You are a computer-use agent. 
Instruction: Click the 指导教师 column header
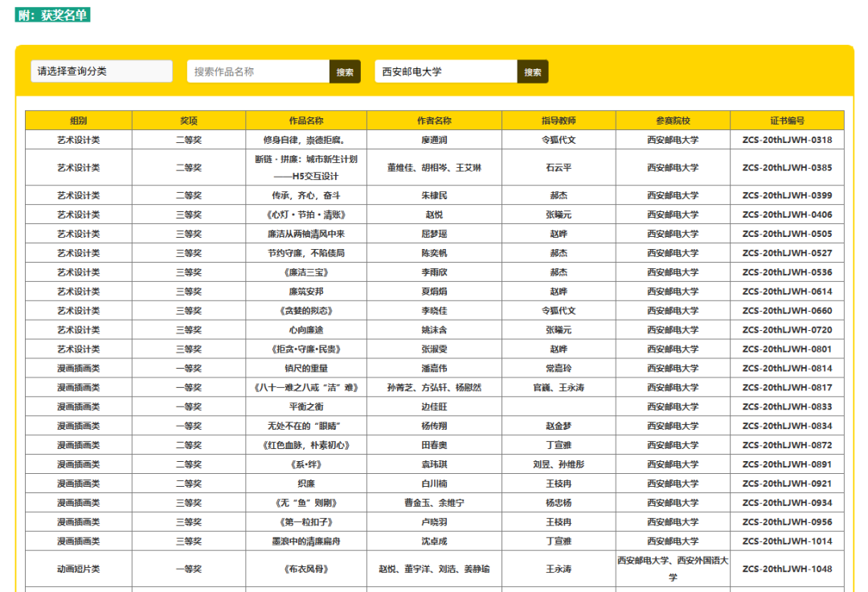click(x=559, y=120)
